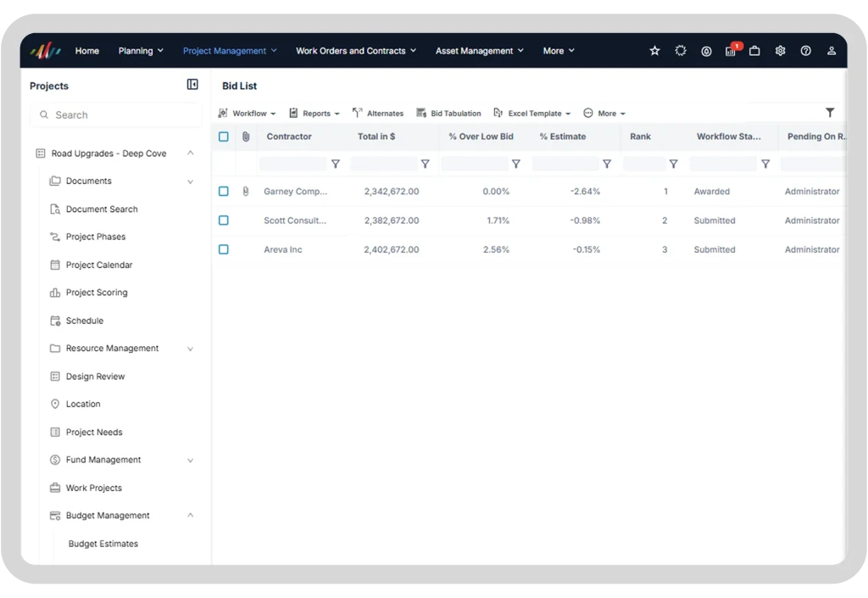Click the Contractor filter input box
Screen dimensions: 868x598
pyautogui.click(x=293, y=164)
